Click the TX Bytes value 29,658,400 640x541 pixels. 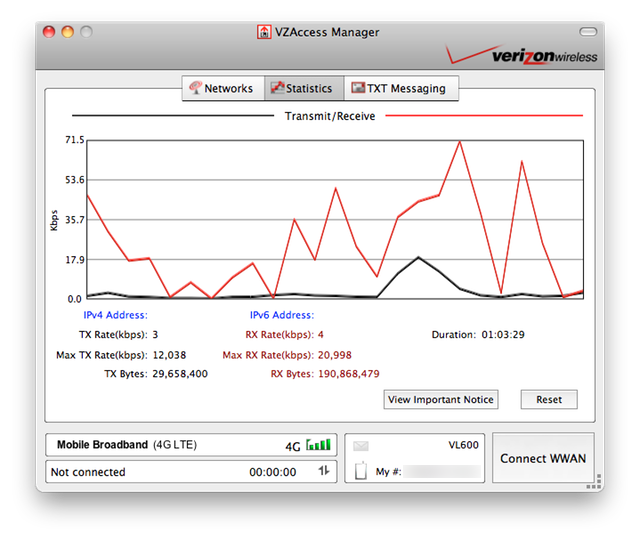(180, 374)
